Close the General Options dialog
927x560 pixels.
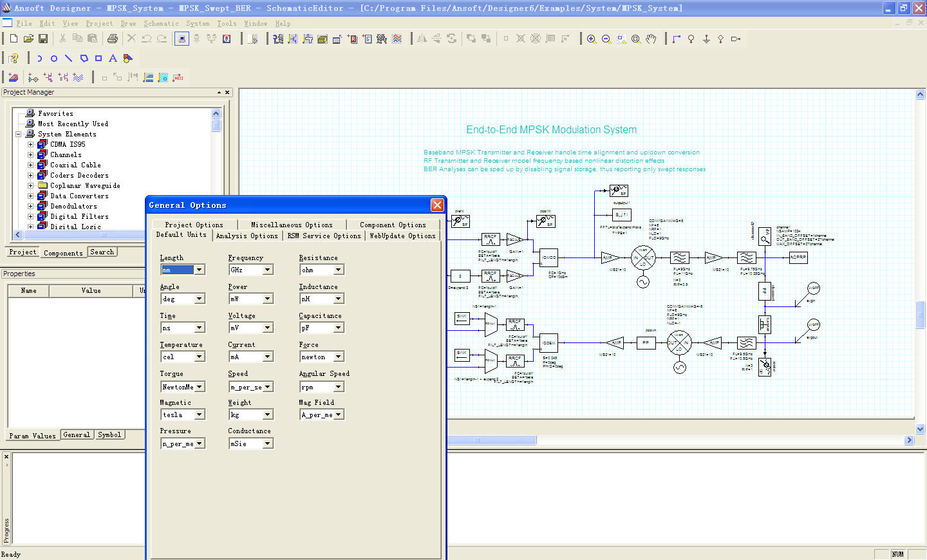coord(438,205)
